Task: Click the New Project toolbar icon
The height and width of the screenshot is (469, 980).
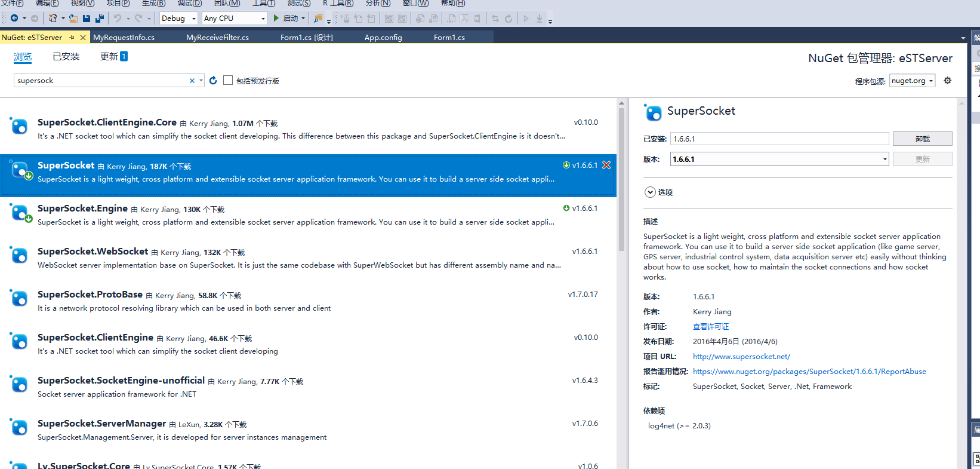Action: [53, 19]
